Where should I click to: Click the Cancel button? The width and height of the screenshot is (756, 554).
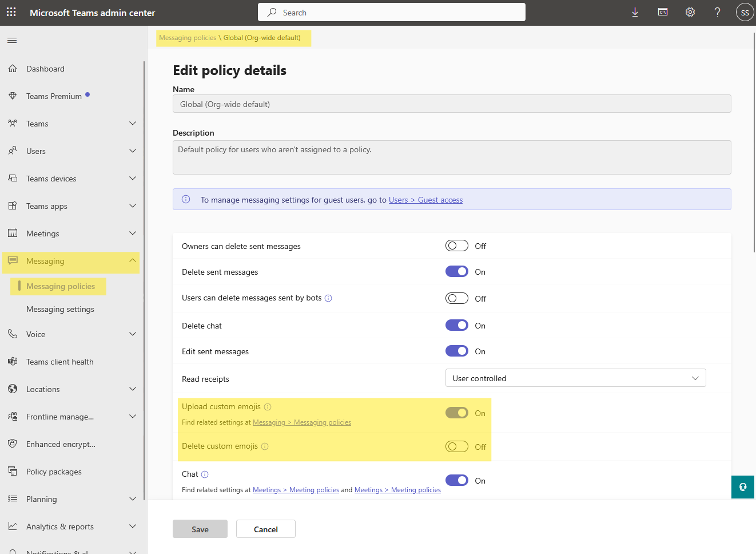[x=265, y=529]
